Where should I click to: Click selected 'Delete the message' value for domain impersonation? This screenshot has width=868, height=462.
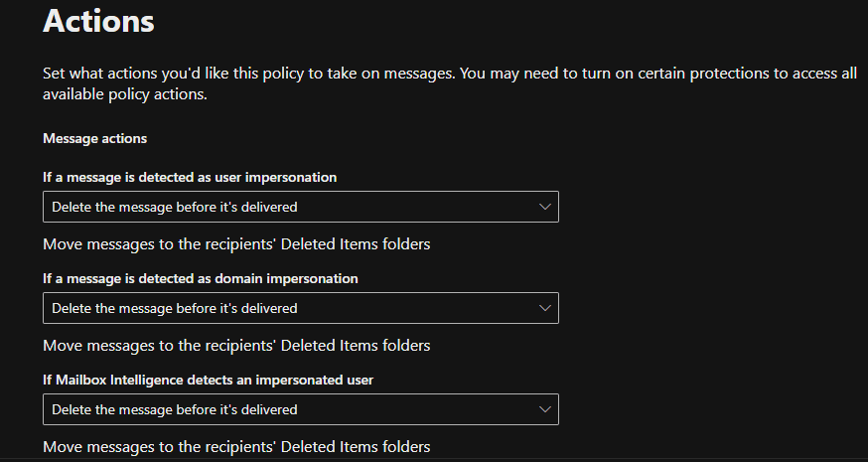174,308
